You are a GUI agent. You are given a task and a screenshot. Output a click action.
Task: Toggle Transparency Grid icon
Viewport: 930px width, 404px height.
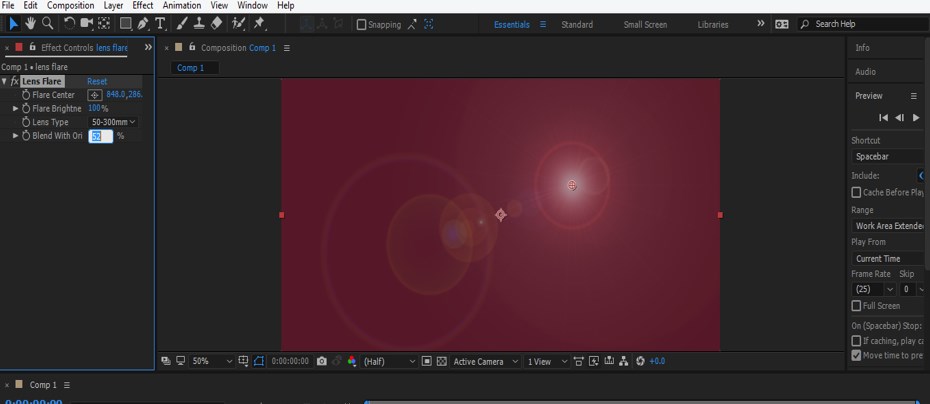[x=441, y=361]
